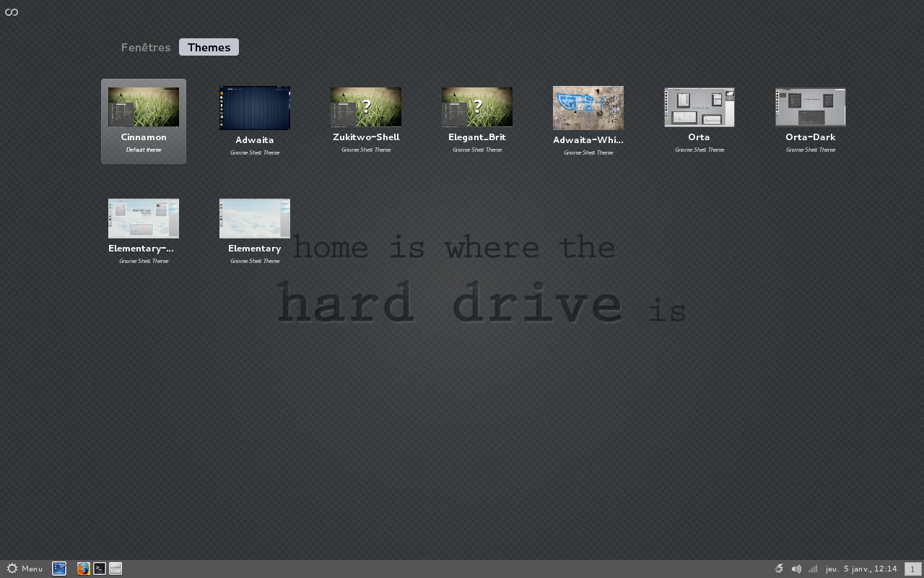Choose the Orta-Dark theme
Image resolution: width=924 pixels, height=578 pixels.
point(811,121)
